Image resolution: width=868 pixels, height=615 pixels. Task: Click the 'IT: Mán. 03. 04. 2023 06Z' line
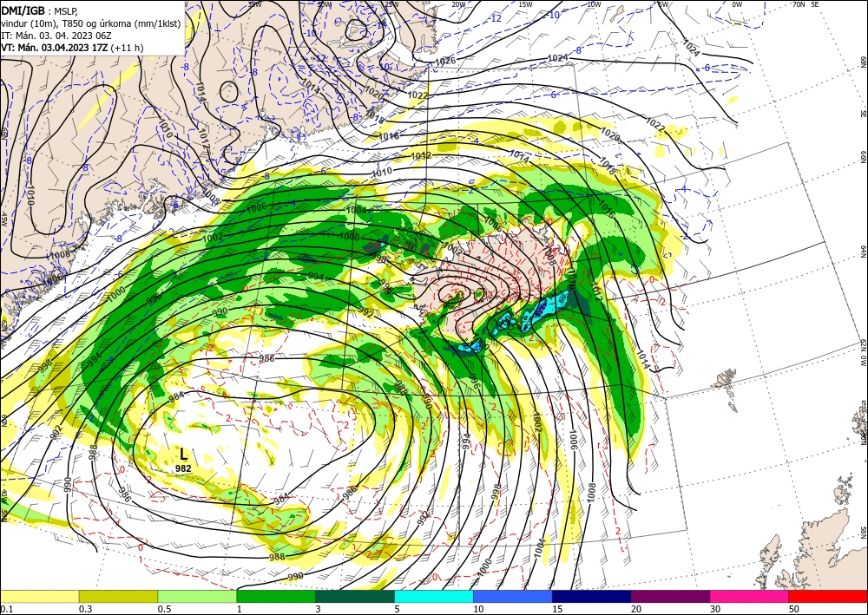pos(56,36)
